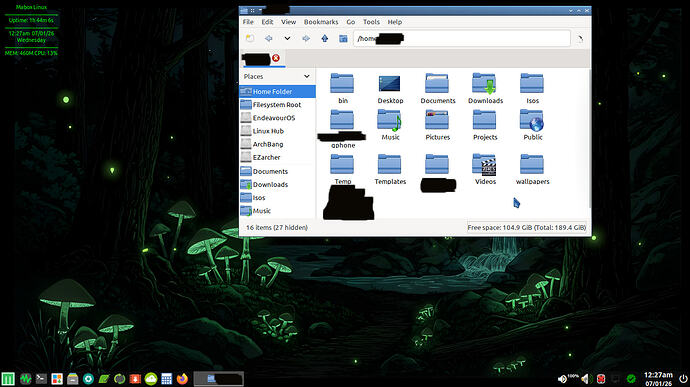Select the Pictures folder icon

pyautogui.click(x=437, y=120)
